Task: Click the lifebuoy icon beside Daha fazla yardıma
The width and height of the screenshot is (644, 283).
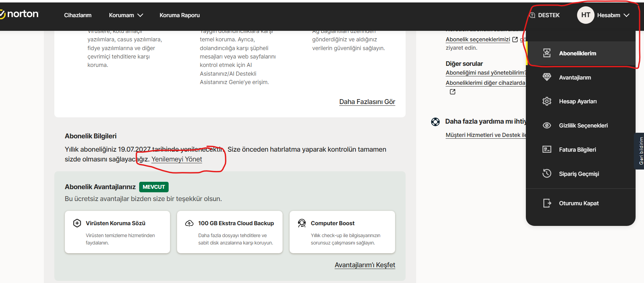Action: pyautogui.click(x=435, y=122)
